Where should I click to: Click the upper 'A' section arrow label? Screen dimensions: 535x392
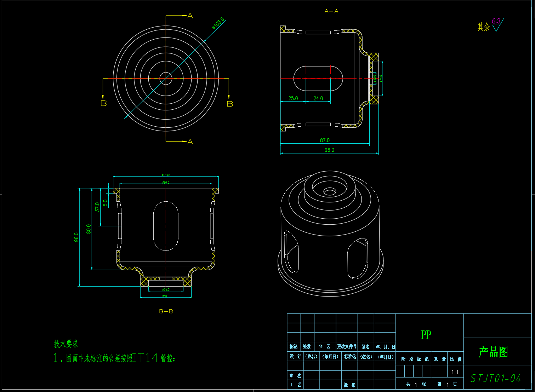tap(190, 16)
